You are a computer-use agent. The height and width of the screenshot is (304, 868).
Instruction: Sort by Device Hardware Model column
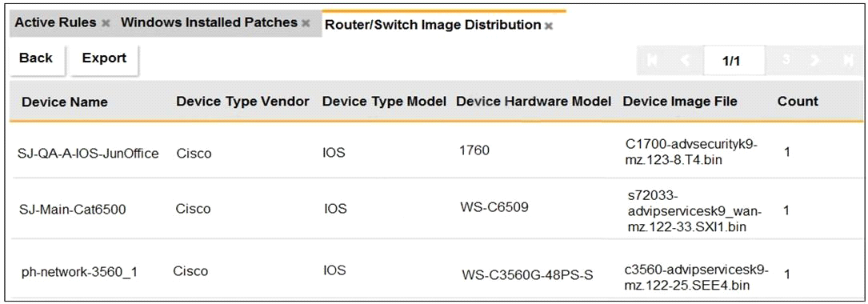(534, 102)
